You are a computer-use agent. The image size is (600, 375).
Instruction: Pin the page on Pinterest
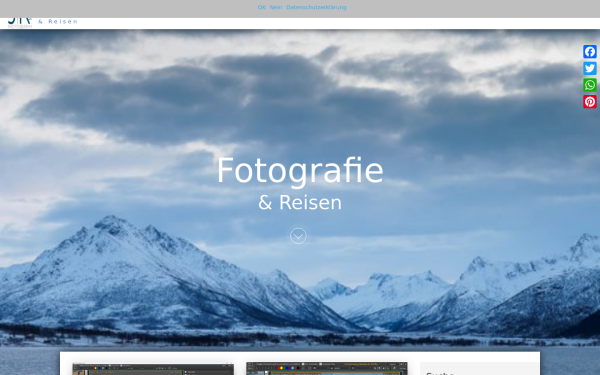click(590, 102)
